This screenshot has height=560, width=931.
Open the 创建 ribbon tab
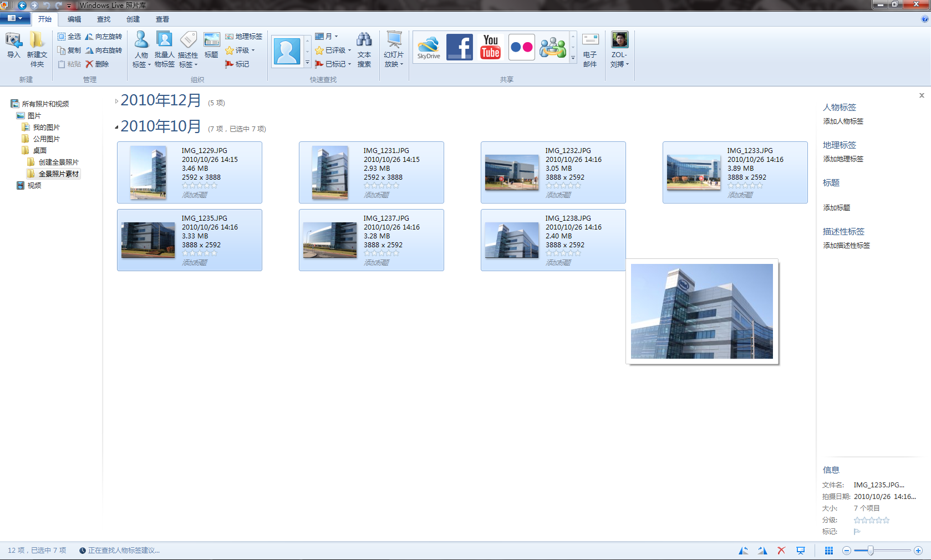[x=133, y=19]
